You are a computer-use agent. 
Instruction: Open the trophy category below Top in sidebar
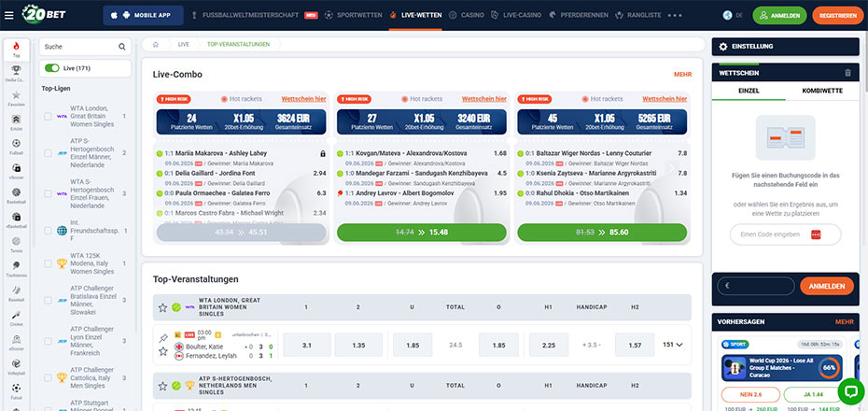[17, 73]
